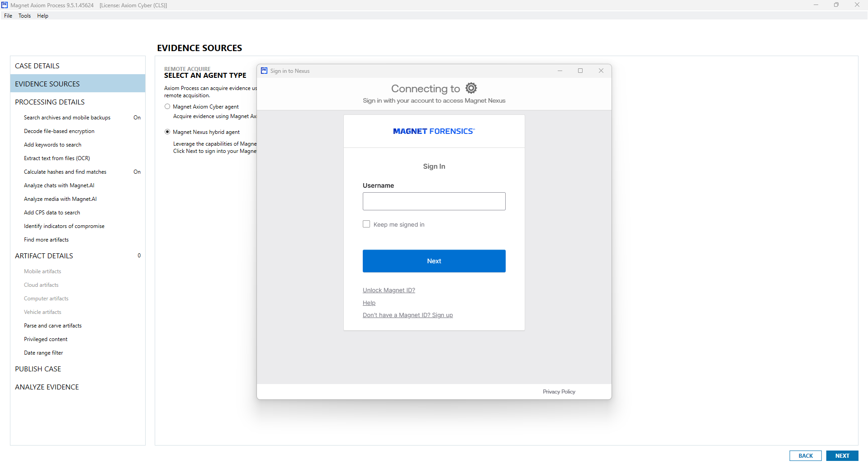Click the Sign in to Nexus dialog icon
The height and width of the screenshot is (465, 868).
point(264,71)
